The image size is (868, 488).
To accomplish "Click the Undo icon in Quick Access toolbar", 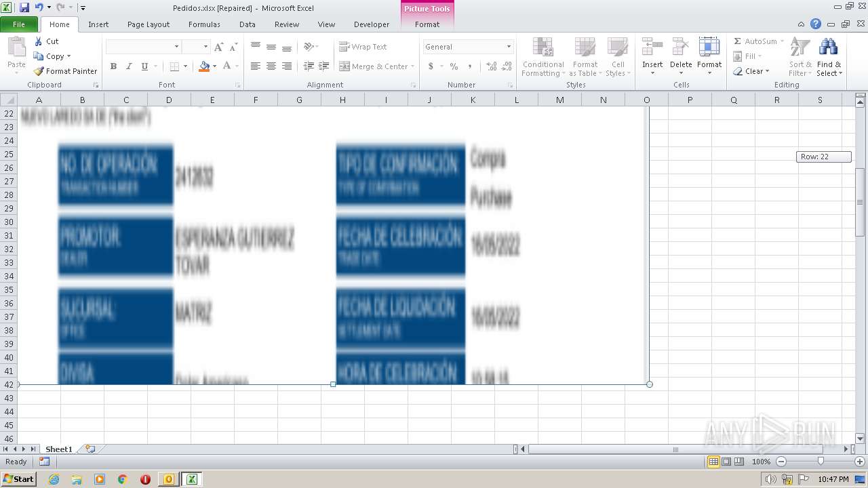I will click(x=39, y=7).
